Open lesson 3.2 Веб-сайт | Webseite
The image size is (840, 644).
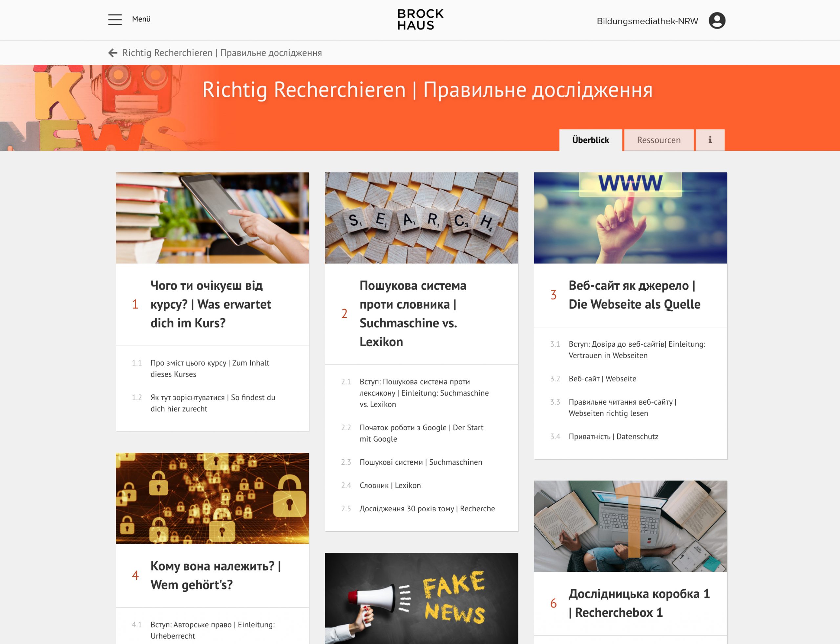(602, 378)
